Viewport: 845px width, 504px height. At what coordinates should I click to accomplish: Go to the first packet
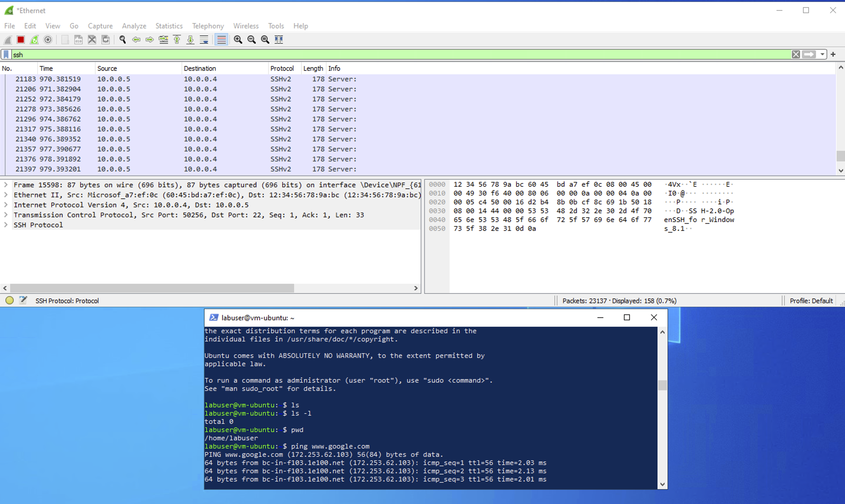click(177, 40)
